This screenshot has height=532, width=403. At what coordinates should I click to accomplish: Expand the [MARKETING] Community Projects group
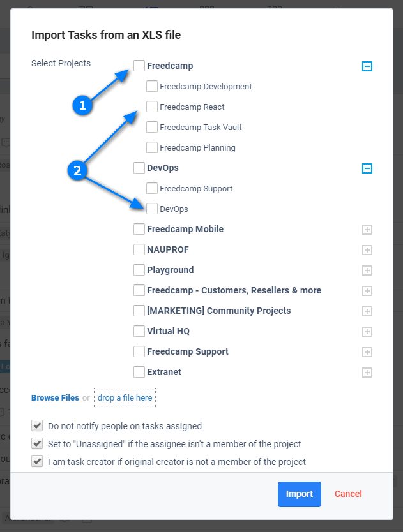point(367,311)
